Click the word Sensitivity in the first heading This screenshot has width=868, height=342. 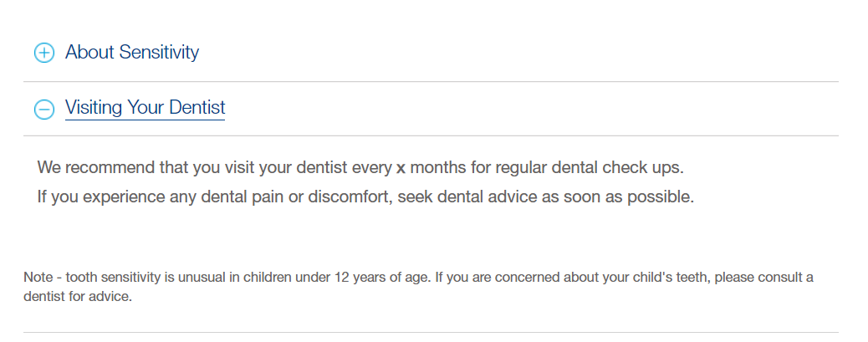pyautogui.click(x=159, y=53)
